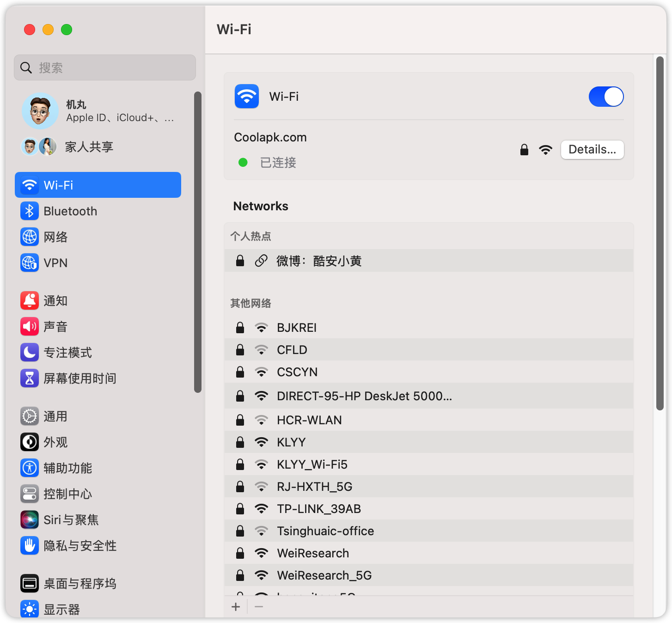672x623 pixels.
Task: Click the minus button below network list
Action: (259, 607)
